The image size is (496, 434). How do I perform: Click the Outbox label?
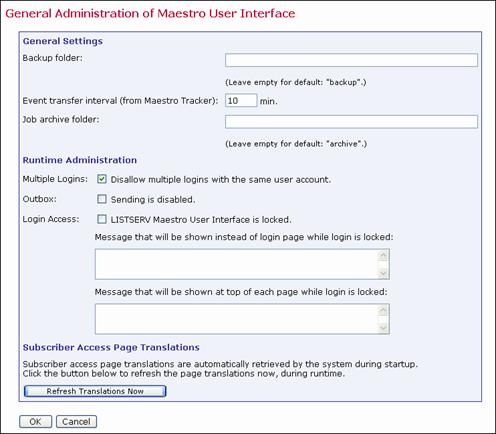pos(39,199)
